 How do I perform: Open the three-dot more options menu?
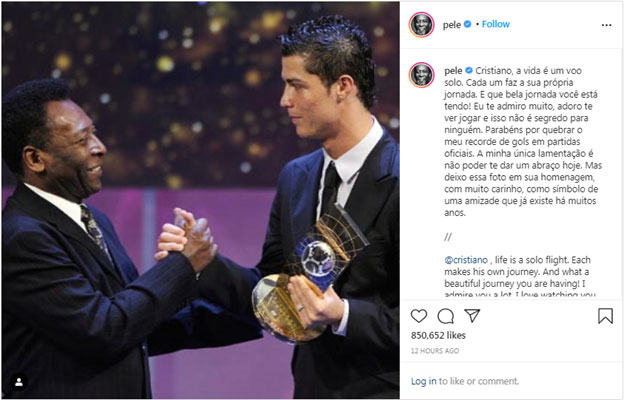(606, 25)
